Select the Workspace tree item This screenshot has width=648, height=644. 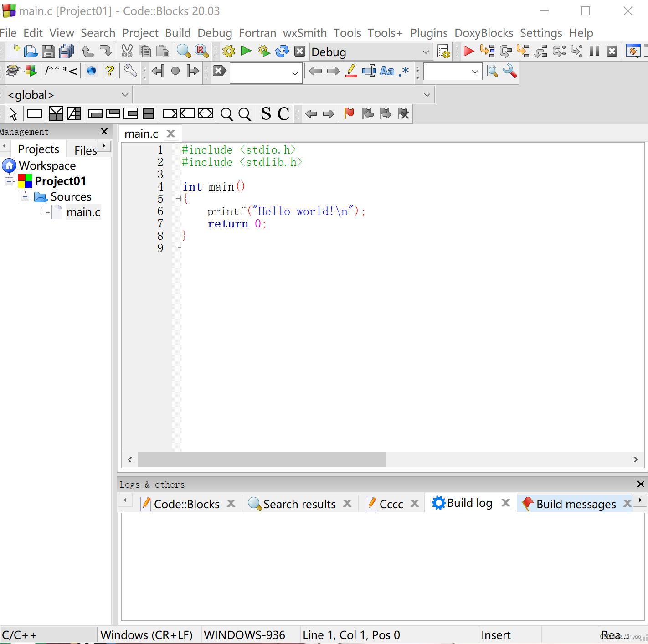(x=47, y=165)
